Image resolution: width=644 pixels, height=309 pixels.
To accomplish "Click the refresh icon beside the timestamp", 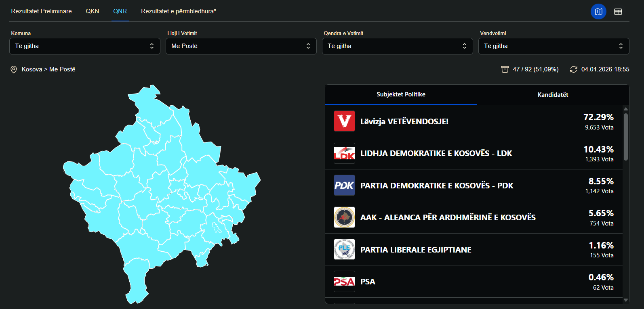I will (573, 69).
